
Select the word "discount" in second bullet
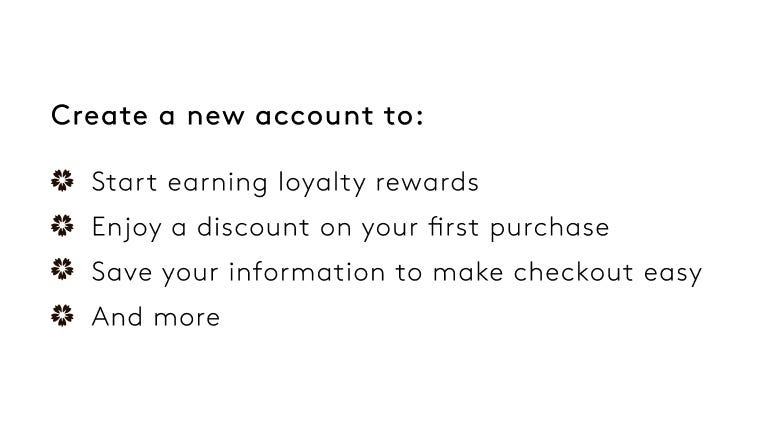pos(253,227)
